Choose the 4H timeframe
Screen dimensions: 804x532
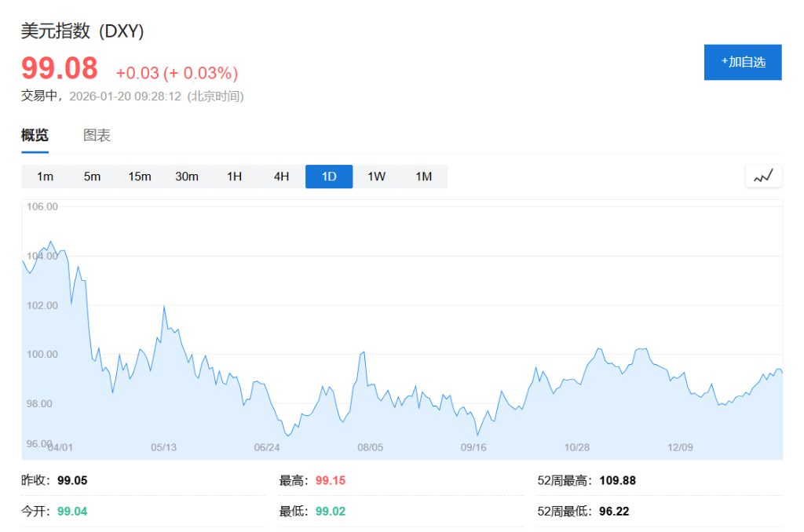(x=281, y=176)
